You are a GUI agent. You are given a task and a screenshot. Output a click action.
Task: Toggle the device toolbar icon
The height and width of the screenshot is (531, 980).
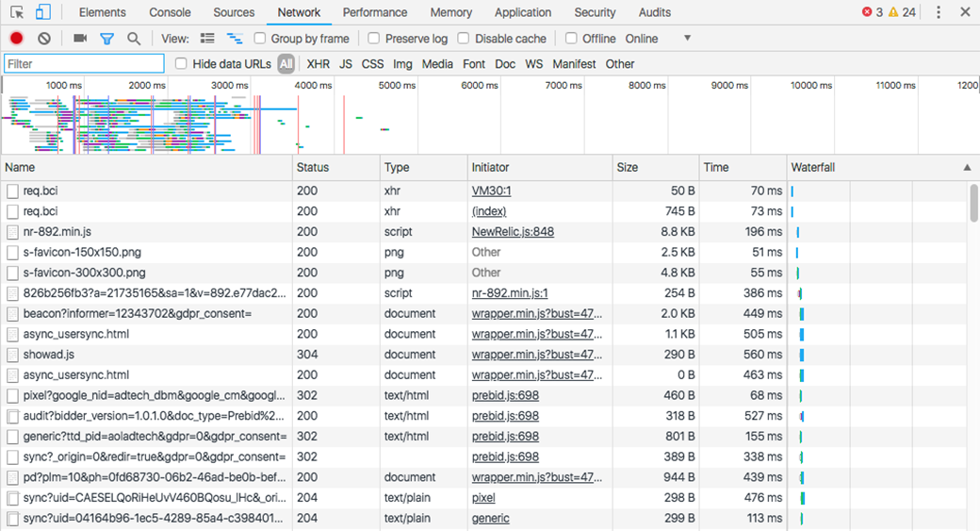43,12
